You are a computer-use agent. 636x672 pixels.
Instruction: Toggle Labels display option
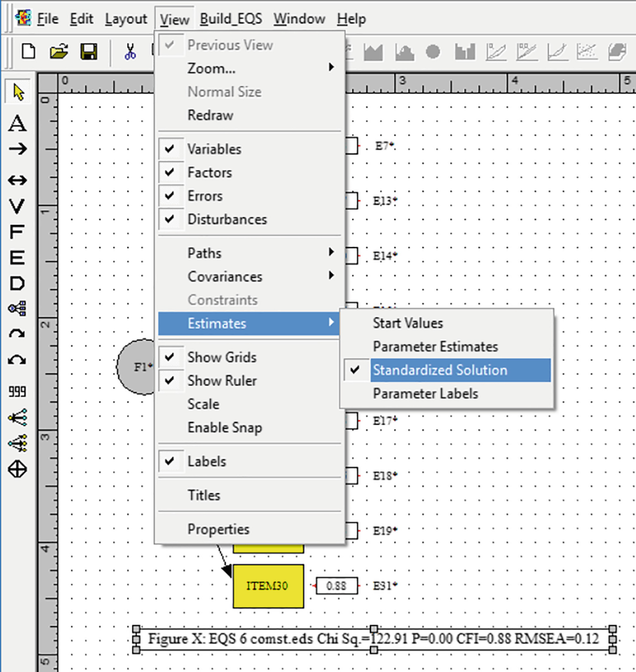pos(250,461)
